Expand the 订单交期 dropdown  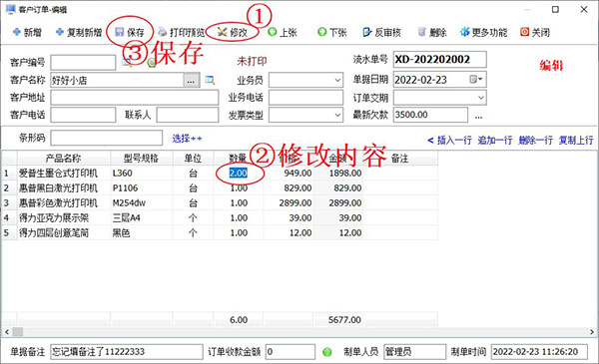pyautogui.click(x=481, y=98)
